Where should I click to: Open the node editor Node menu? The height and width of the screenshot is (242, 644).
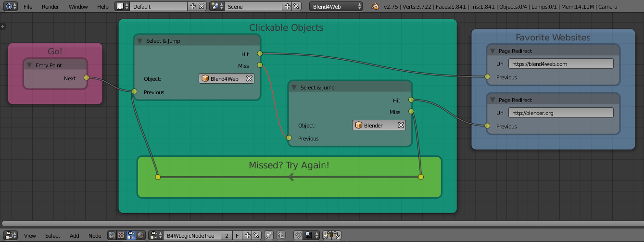pos(95,236)
